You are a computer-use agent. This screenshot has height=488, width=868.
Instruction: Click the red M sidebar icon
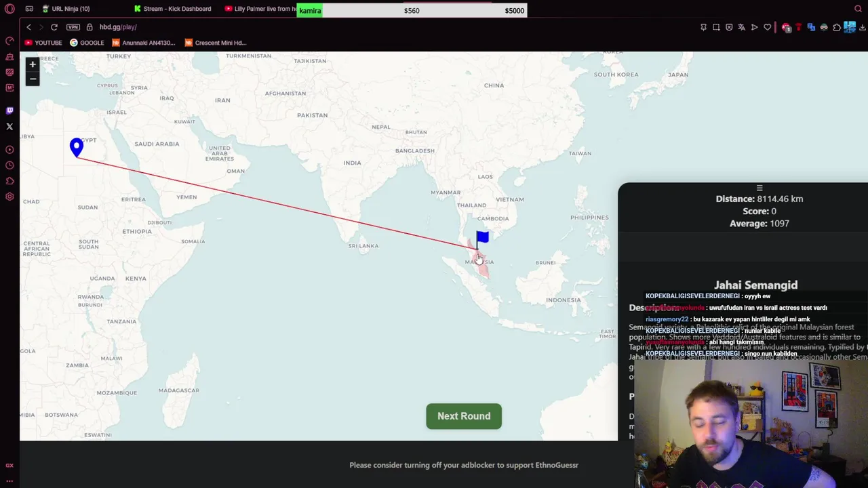[x=9, y=87]
